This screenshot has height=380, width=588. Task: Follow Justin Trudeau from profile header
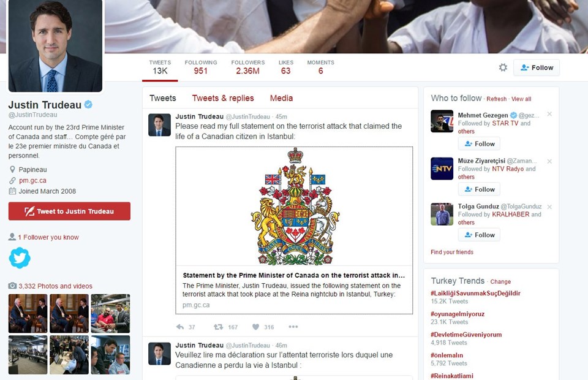pos(537,67)
